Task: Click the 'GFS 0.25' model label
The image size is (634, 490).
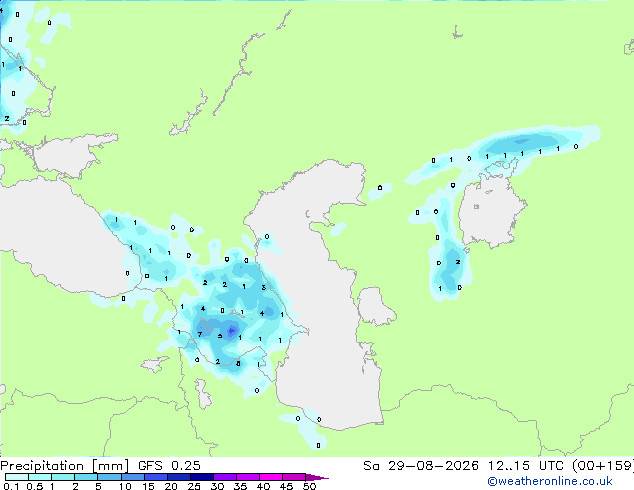Action: [x=169, y=466]
